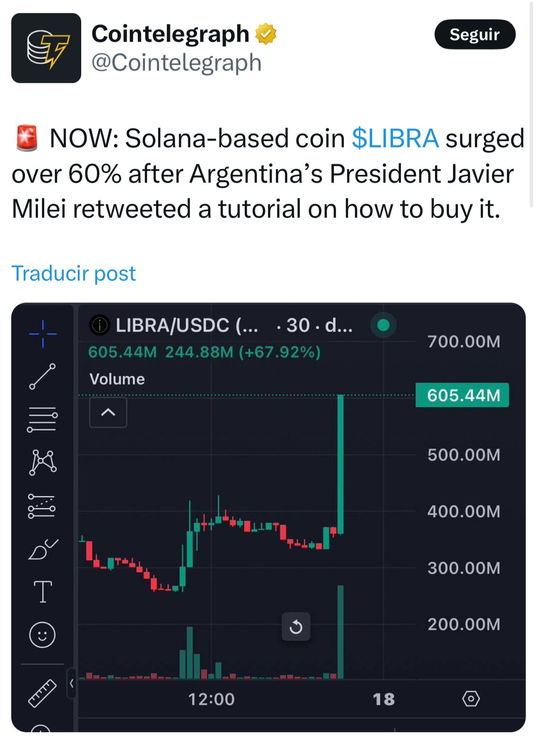Select the ruler measure tool
The image size is (537, 756).
point(43,693)
